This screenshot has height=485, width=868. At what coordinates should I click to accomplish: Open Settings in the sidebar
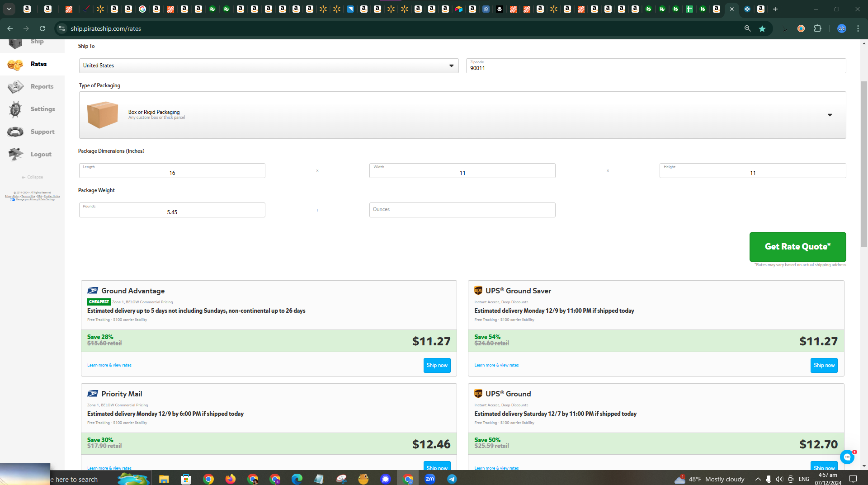pos(32,109)
